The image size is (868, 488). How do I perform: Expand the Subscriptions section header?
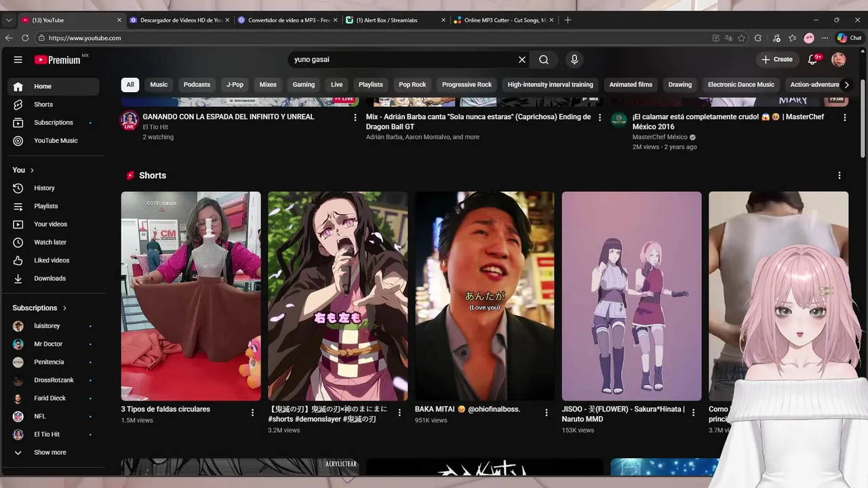[40, 308]
